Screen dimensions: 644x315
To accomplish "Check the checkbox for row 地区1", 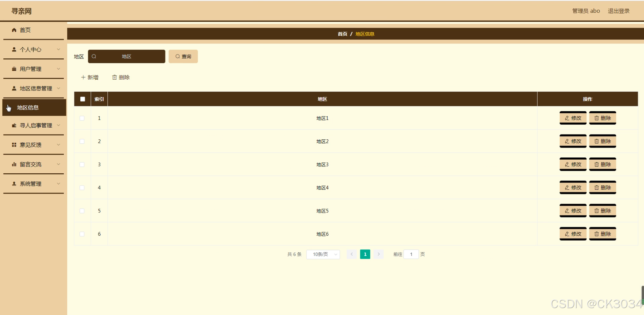I will (82, 118).
